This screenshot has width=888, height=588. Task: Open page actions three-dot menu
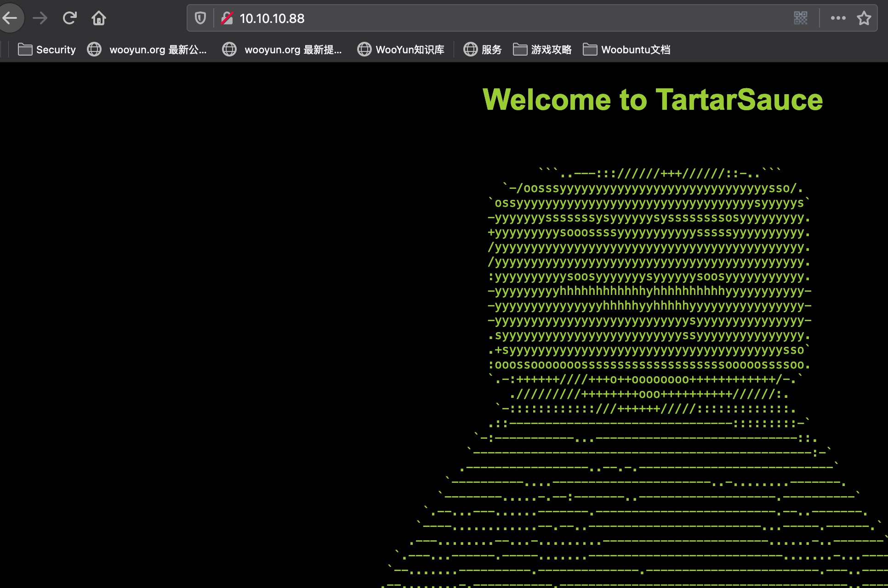pos(838,18)
